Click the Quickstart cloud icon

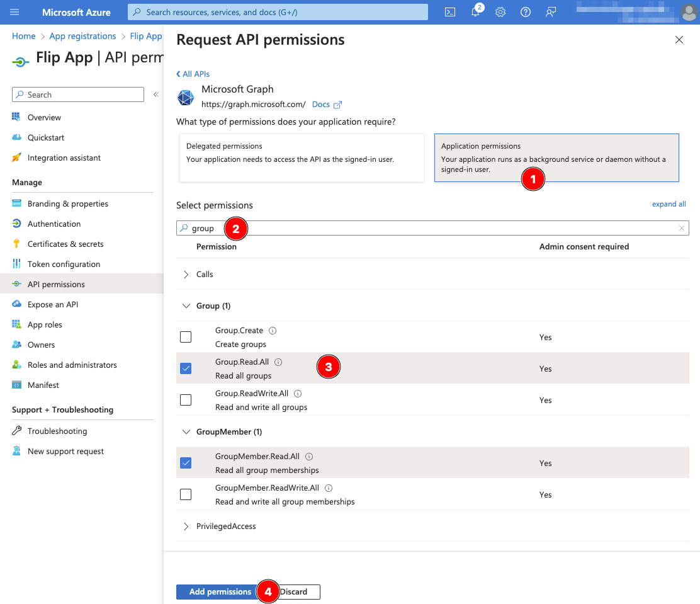[16, 137]
